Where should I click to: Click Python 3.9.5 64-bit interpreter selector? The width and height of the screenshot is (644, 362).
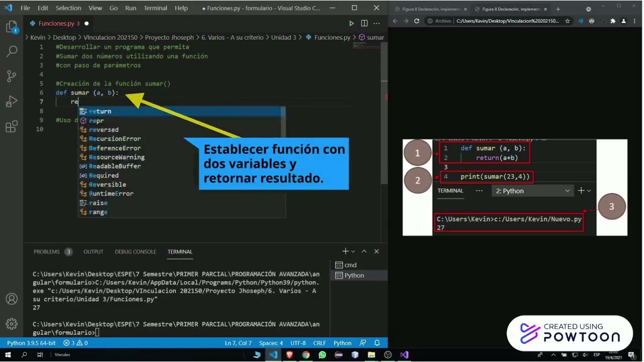(x=31, y=343)
